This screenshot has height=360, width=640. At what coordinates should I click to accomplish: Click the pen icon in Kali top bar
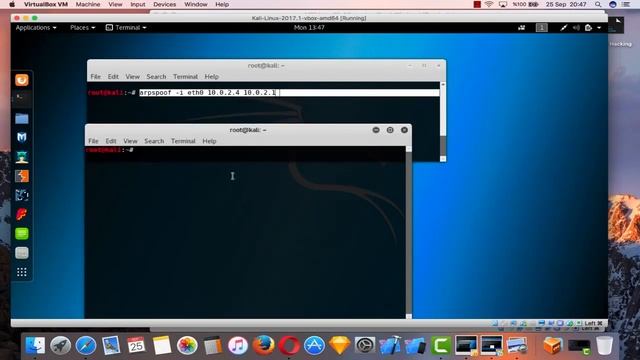click(564, 28)
